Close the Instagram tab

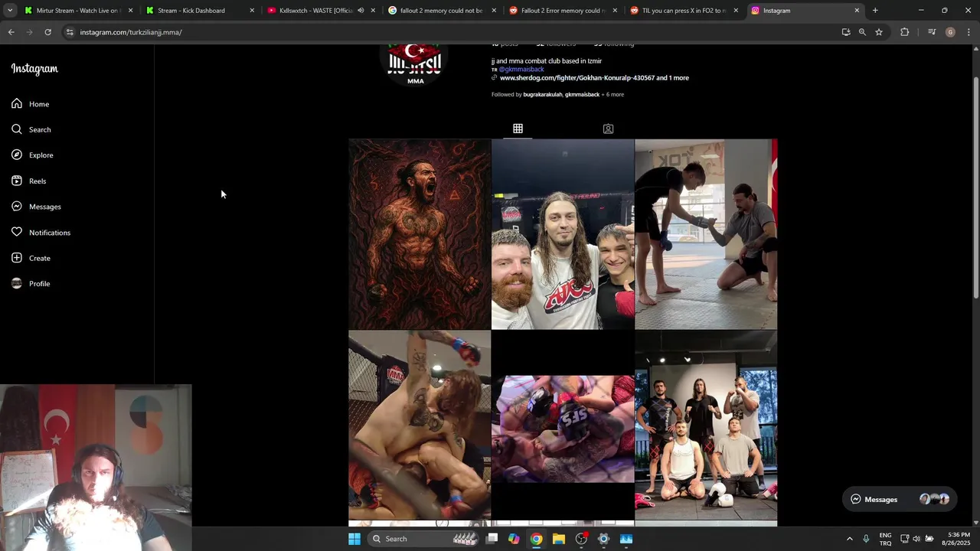click(x=857, y=11)
